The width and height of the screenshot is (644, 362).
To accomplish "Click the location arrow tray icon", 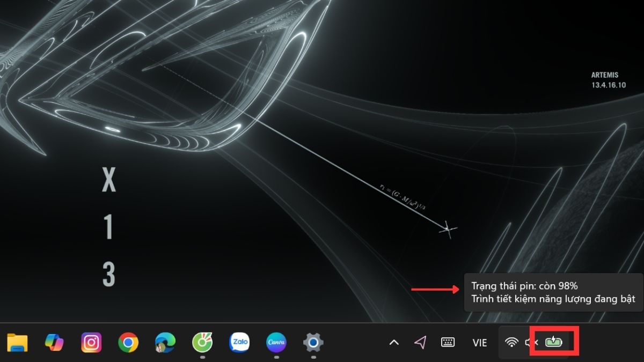I will 421,342.
